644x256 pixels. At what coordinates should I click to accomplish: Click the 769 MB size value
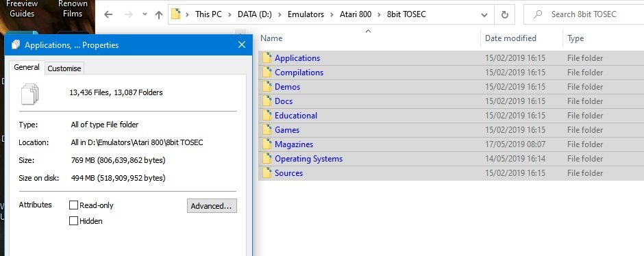[119, 160]
